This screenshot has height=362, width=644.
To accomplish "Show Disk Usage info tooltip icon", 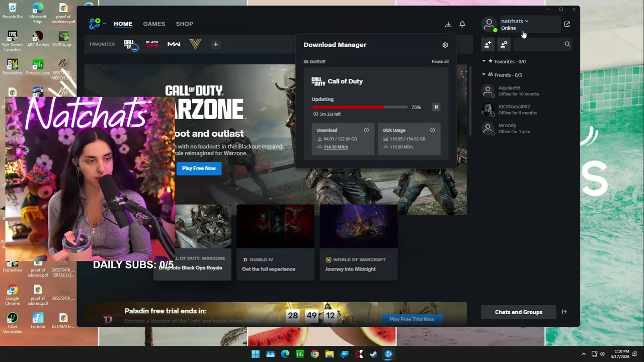I will click(432, 130).
